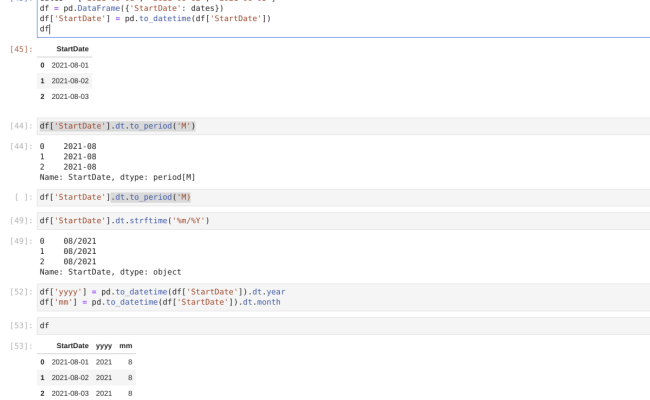
Task: Click the [49]: output prompt label
Action: (21, 241)
